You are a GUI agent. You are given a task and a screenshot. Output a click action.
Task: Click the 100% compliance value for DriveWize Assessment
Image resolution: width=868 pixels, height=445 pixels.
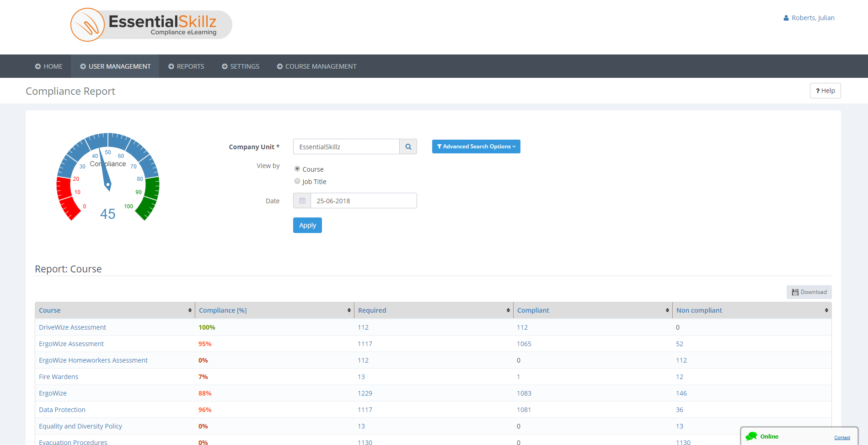207,327
